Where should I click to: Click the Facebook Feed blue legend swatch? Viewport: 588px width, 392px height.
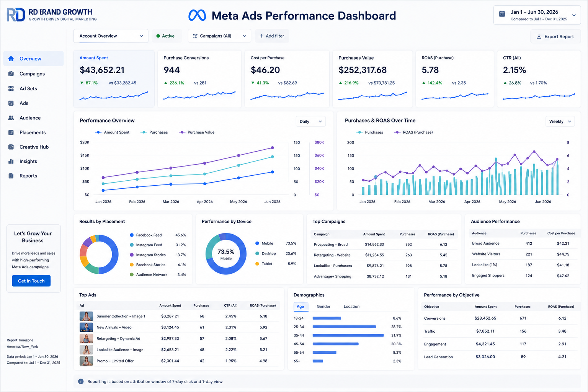pos(132,235)
